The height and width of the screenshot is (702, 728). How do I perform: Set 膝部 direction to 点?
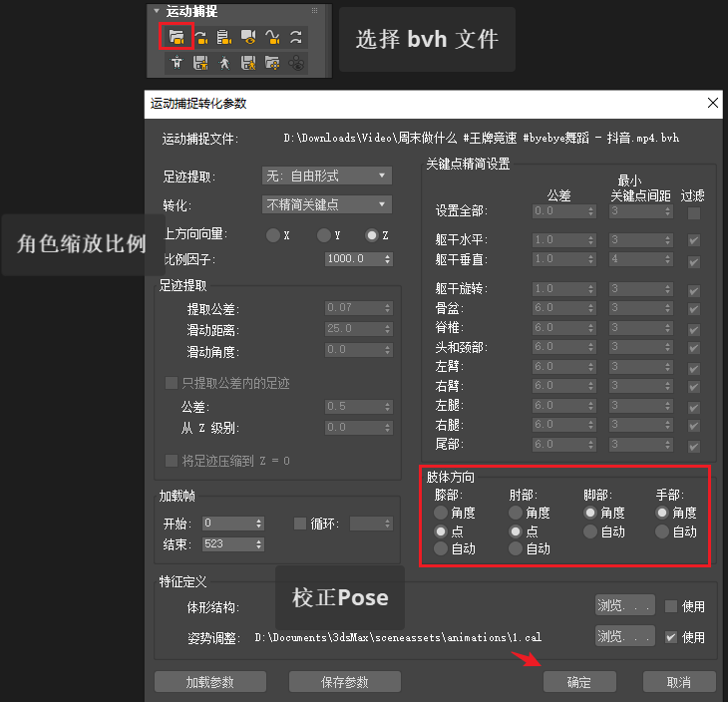click(441, 531)
